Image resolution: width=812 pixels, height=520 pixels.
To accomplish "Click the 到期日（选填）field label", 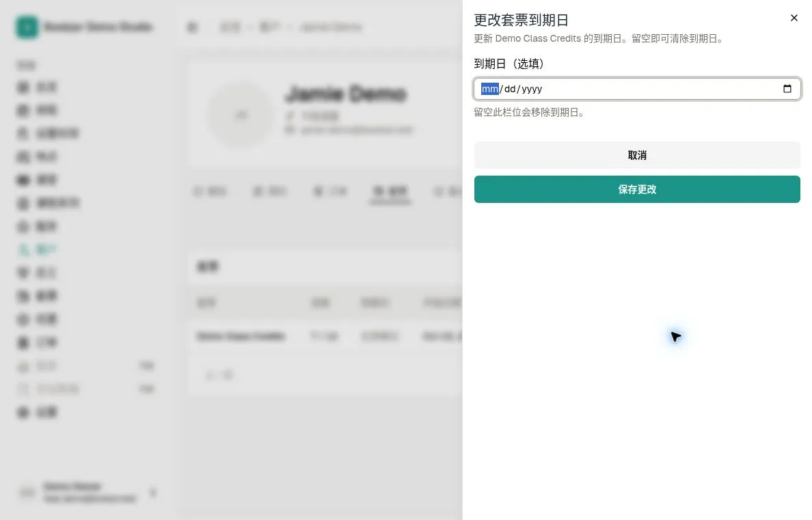I will (509, 64).
